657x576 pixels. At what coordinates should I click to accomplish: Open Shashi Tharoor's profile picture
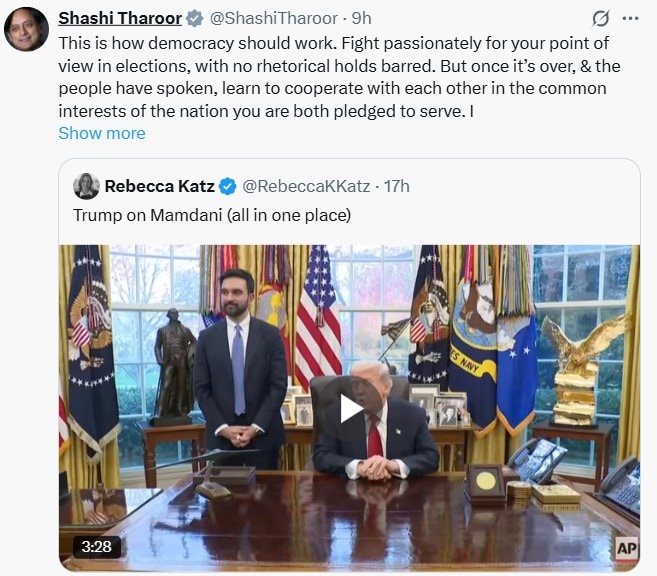26,28
